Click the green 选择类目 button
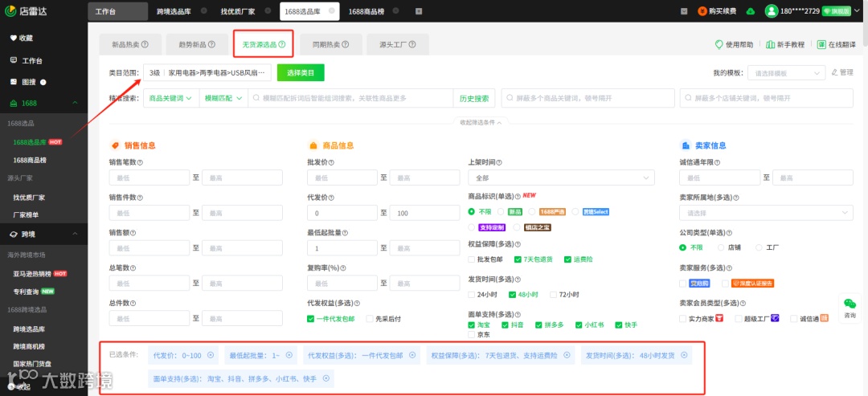 pos(301,72)
